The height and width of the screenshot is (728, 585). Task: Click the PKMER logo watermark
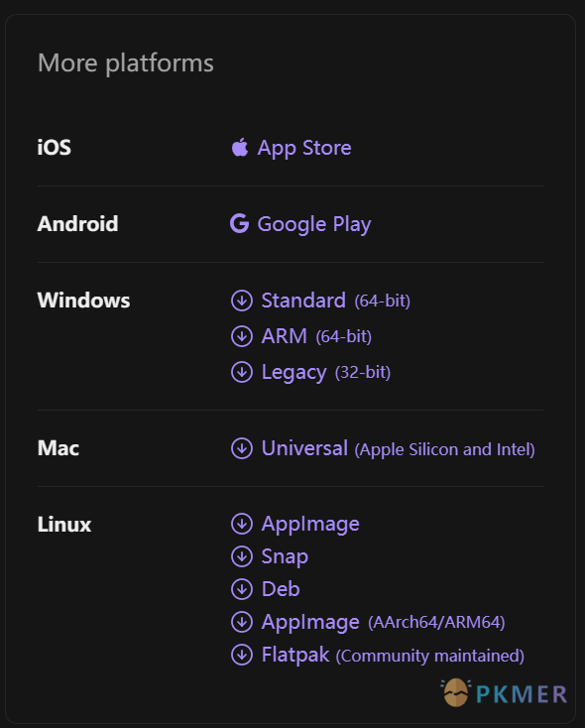(x=504, y=693)
